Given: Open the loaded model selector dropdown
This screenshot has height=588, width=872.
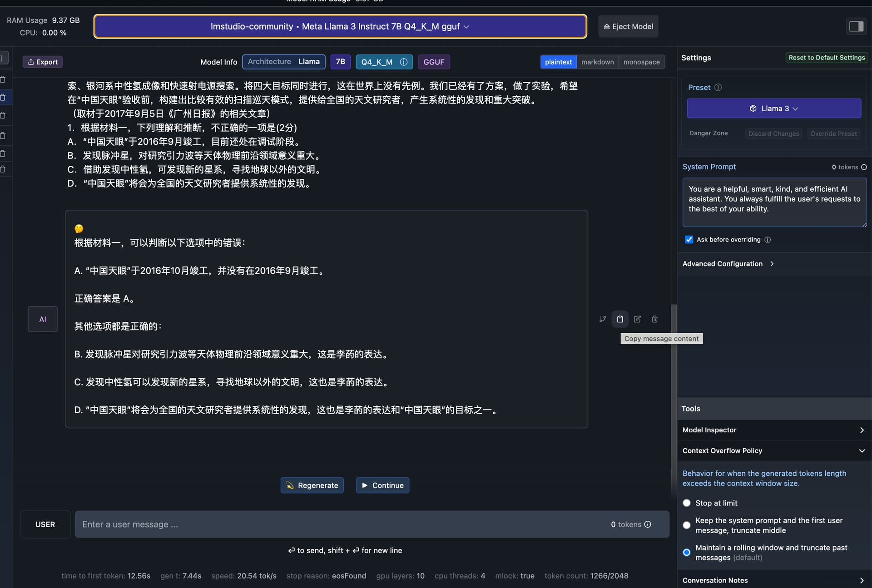Looking at the screenshot, I should pyautogui.click(x=340, y=27).
